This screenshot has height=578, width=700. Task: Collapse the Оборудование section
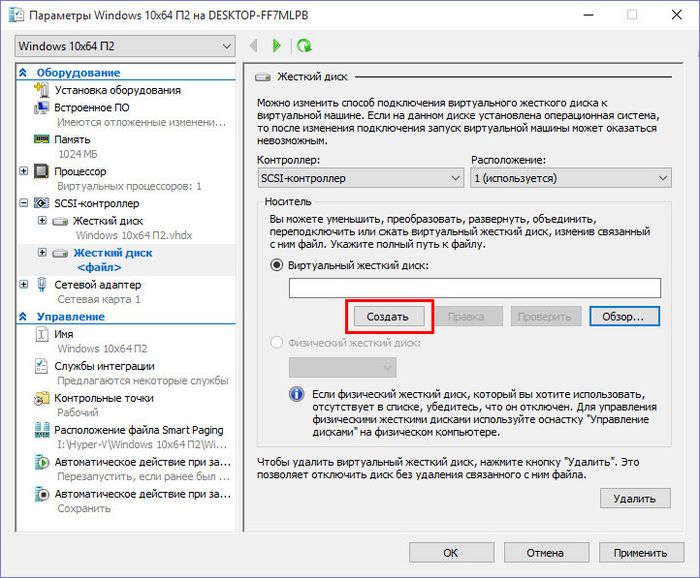pos(23,72)
